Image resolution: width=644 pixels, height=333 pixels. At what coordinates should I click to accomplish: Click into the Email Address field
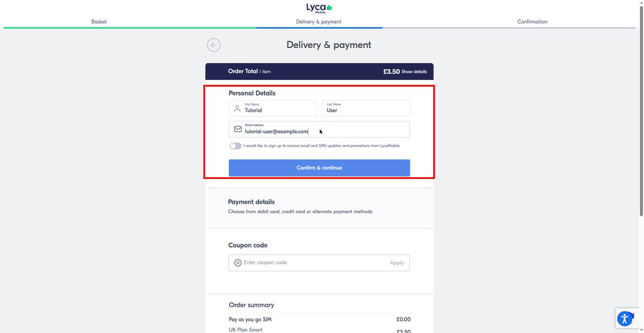pos(319,129)
